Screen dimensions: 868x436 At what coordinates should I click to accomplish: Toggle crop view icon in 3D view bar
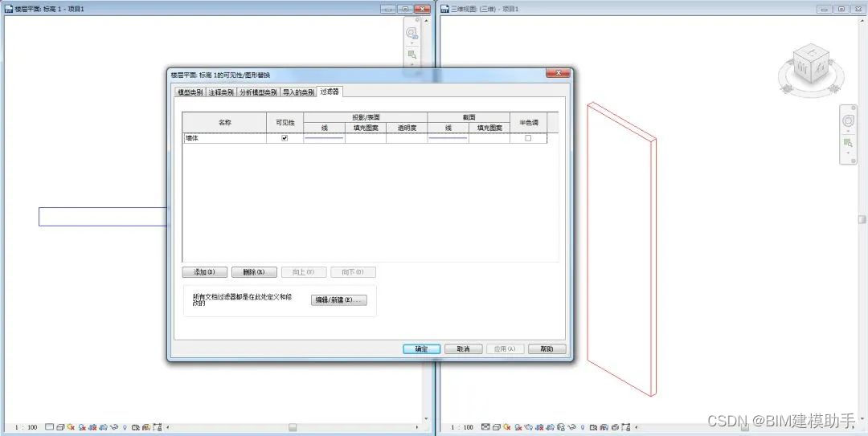click(540, 427)
